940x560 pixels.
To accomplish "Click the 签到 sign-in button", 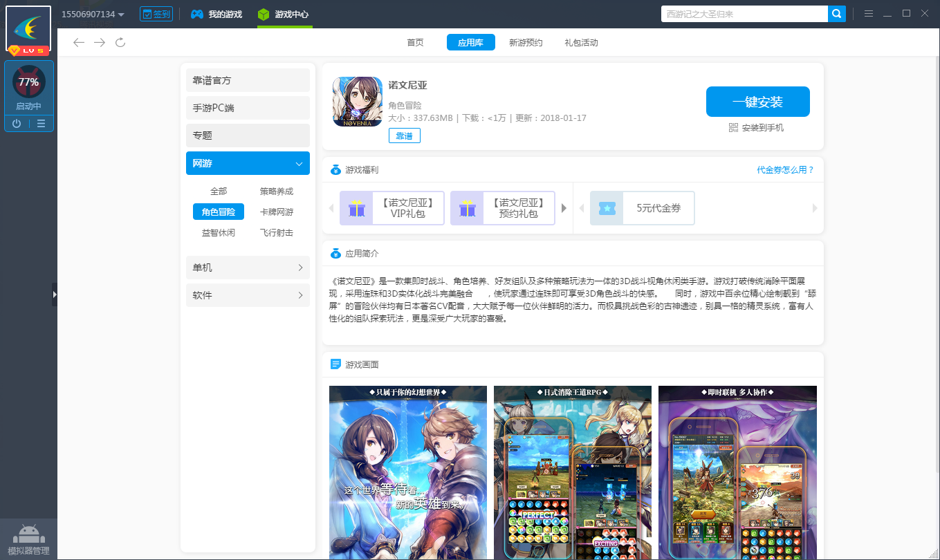I will (156, 15).
